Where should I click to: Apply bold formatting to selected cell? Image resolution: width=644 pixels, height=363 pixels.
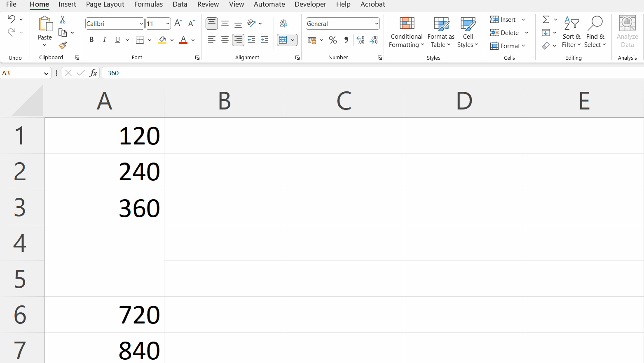[91, 40]
